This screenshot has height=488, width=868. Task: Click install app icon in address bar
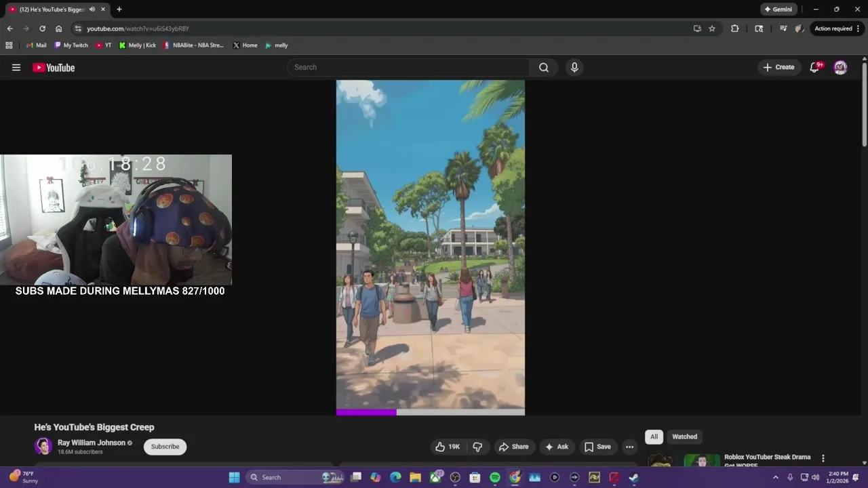[697, 28]
